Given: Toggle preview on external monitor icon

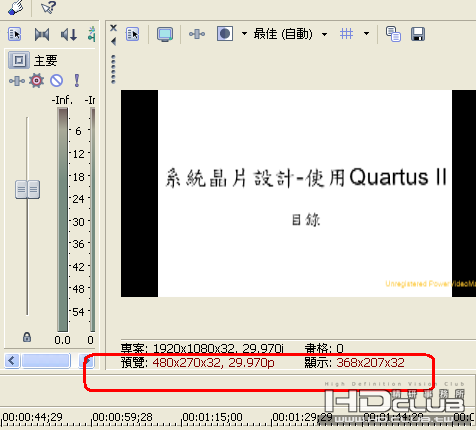Looking at the screenshot, I should (165, 34).
